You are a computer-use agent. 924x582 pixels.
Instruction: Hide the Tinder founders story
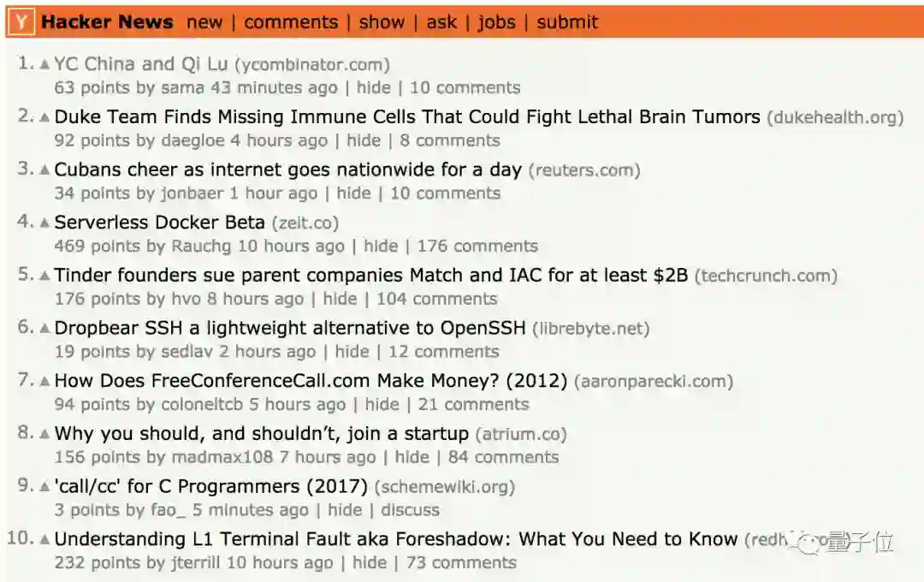tap(340, 299)
